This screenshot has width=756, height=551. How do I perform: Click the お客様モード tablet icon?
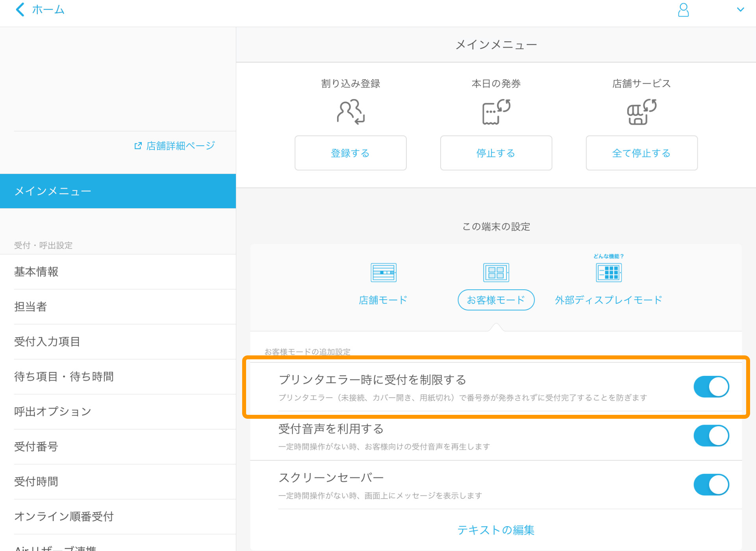click(x=496, y=272)
